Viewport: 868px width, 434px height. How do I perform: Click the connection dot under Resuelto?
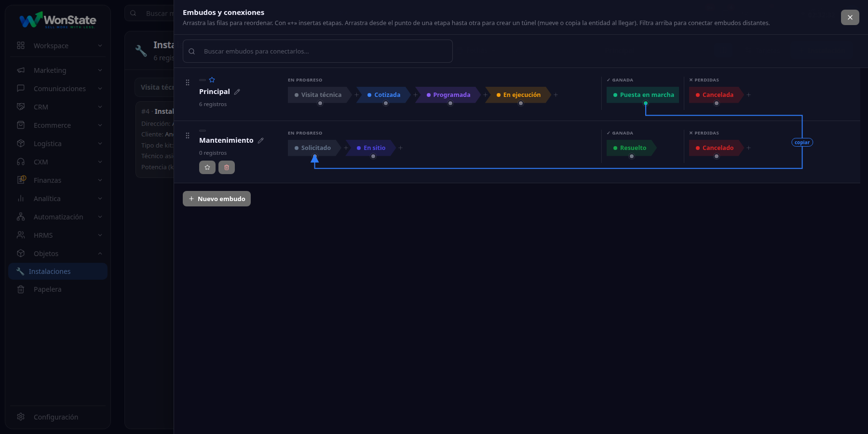[x=632, y=156]
